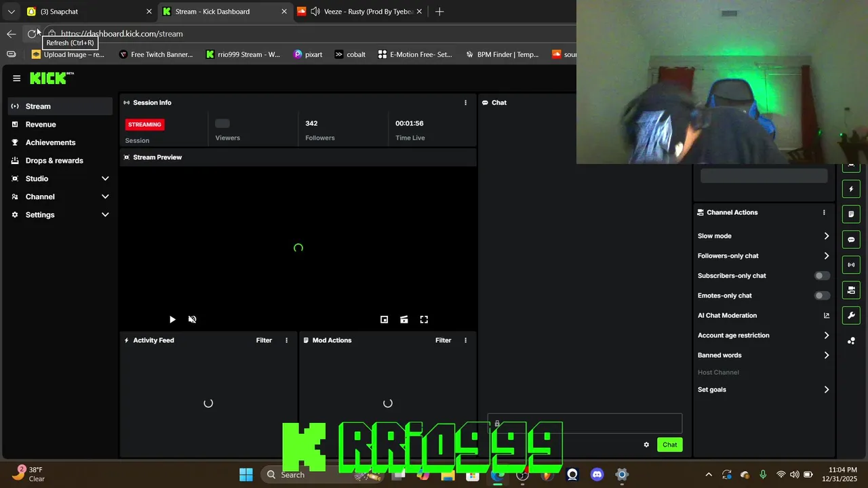Image resolution: width=868 pixels, height=488 pixels.
Task: Open 'BPM Finder' bookmark
Action: coord(502,54)
